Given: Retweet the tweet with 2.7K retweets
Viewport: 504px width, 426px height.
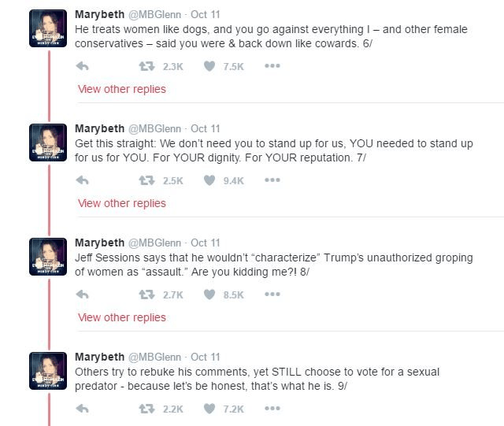Looking at the screenshot, I should click(x=146, y=294).
